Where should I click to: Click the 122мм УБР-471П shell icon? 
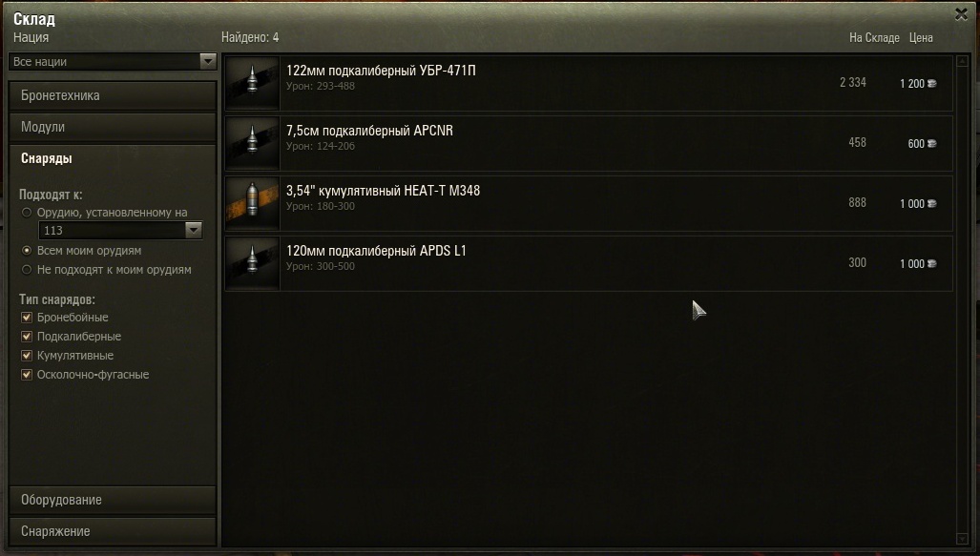pyautogui.click(x=253, y=84)
